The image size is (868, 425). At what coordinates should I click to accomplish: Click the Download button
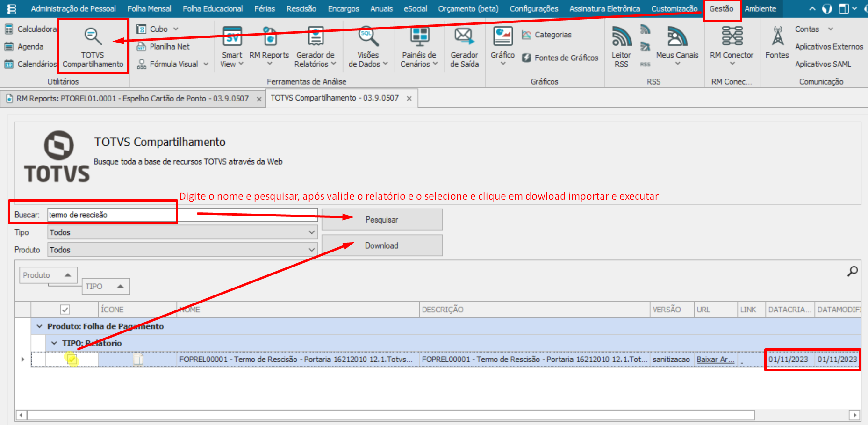(x=382, y=245)
